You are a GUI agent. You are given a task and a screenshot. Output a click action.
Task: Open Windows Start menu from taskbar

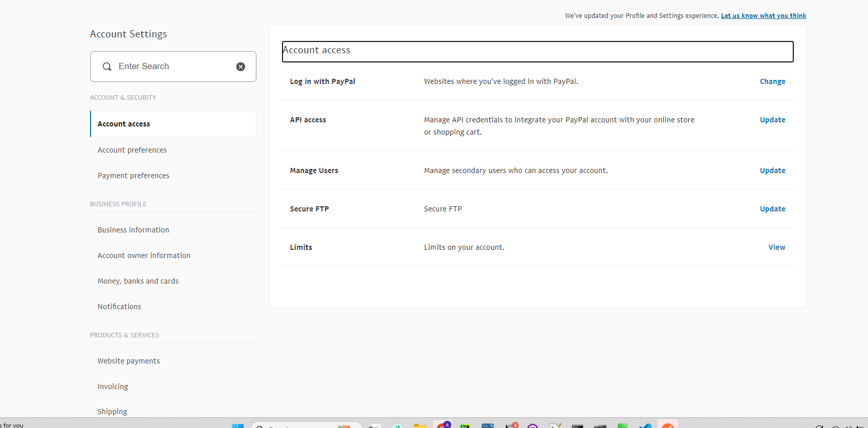point(237,425)
